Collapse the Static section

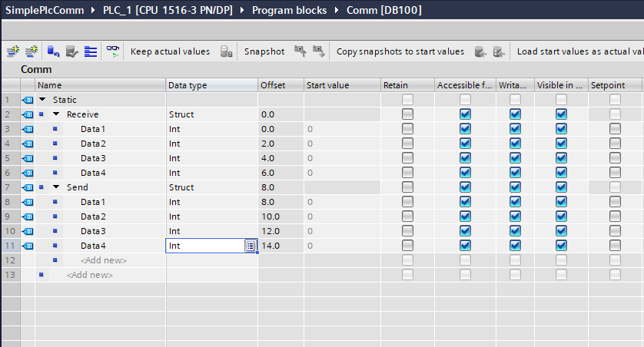tap(42, 100)
